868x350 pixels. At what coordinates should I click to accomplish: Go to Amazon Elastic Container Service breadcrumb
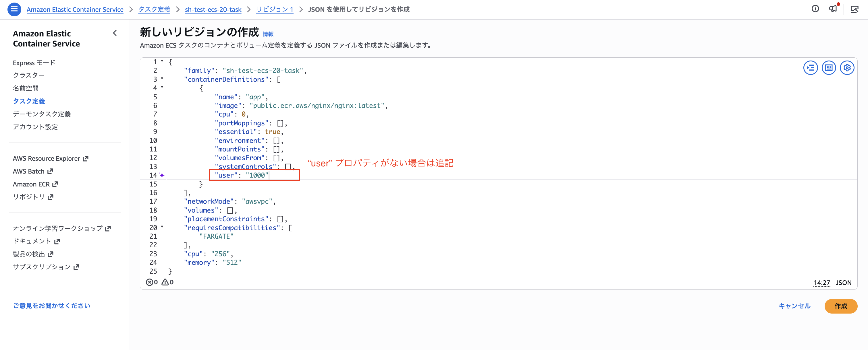(75, 9)
